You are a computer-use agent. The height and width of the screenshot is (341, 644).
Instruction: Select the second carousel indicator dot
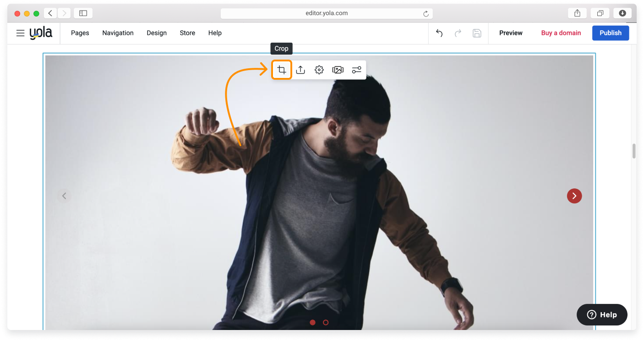[326, 322]
